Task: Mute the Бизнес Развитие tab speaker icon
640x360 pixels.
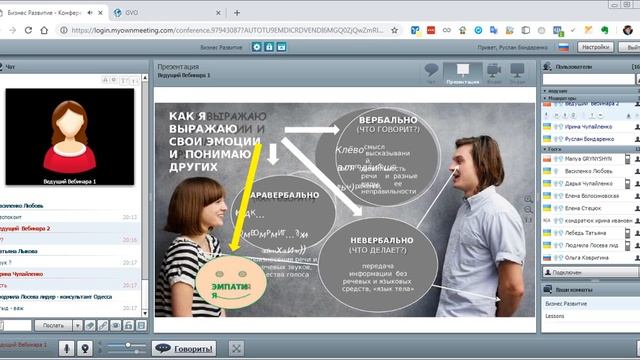Action: click(x=90, y=13)
